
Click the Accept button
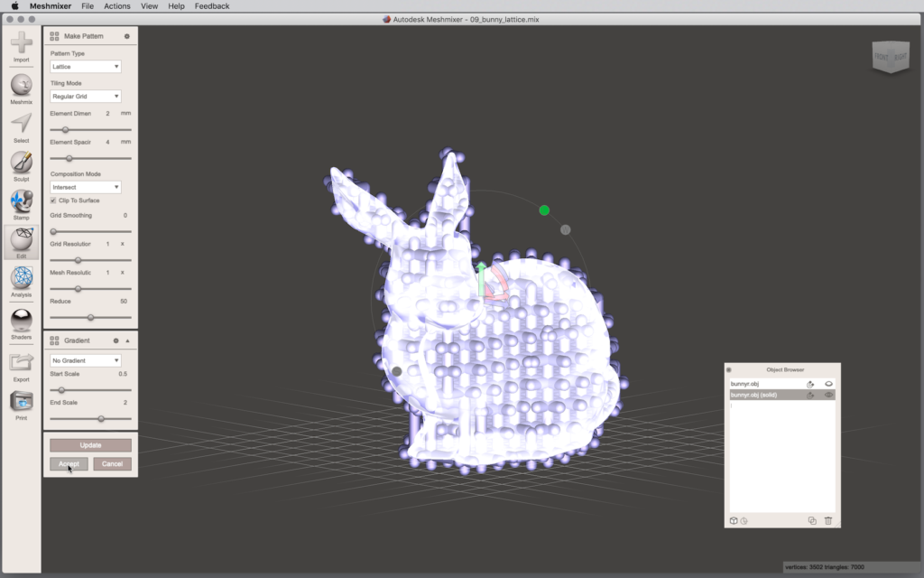(x=69, y=464)
